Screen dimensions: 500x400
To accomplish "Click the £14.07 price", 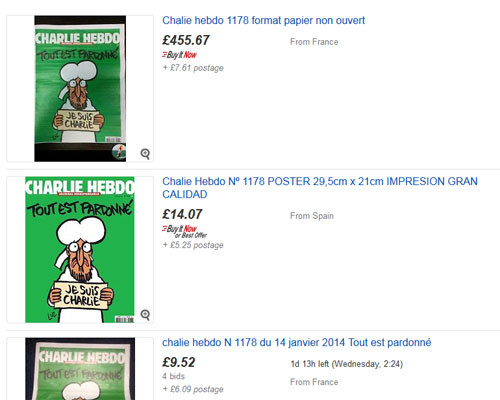I will (182, 214).
